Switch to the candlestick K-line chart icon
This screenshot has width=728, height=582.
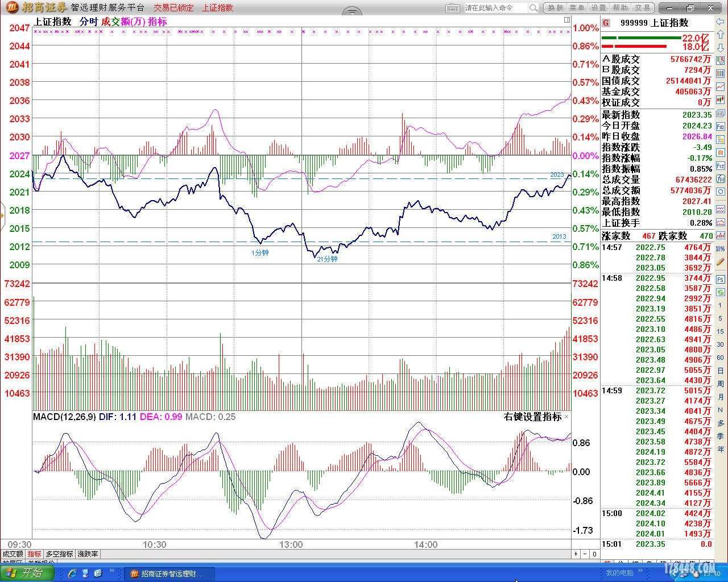[721, 100]
